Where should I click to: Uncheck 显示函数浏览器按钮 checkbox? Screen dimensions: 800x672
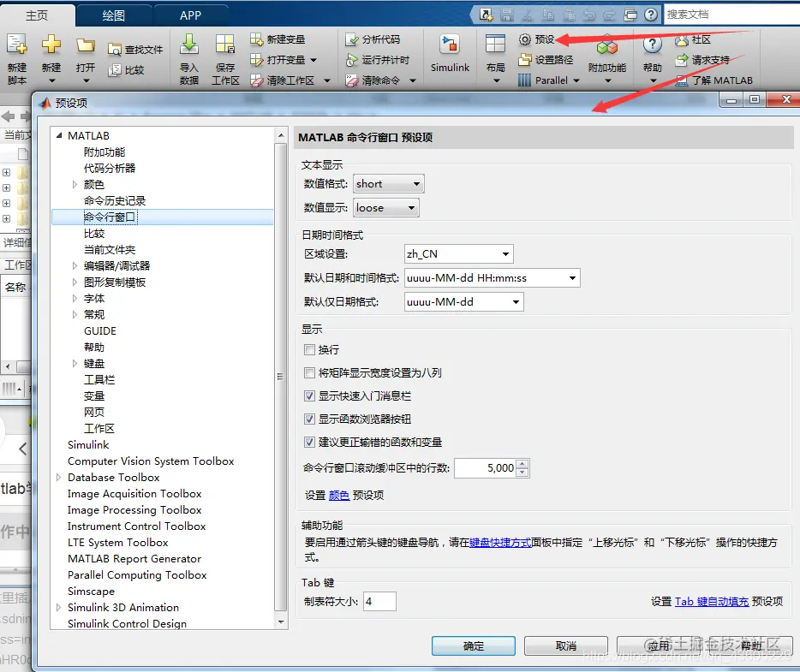point(309,419)
